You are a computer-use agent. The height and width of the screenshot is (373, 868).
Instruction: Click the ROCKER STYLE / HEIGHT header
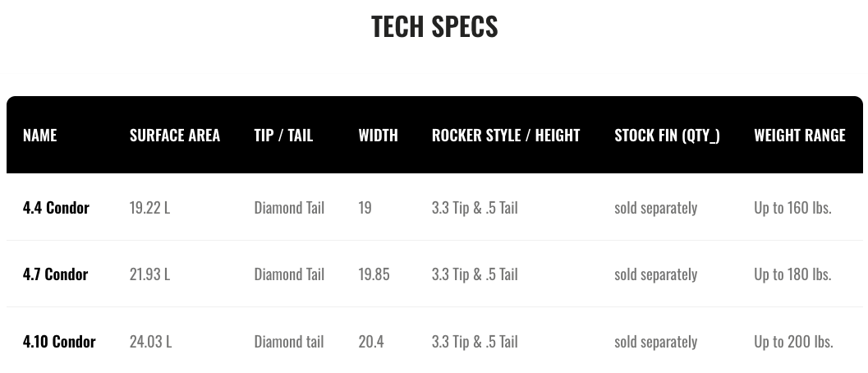[506, 135]
